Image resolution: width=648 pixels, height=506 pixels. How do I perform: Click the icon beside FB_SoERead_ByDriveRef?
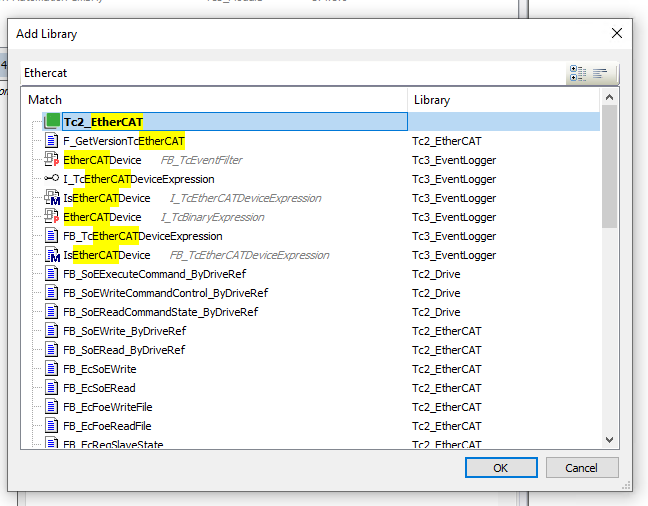click(51, 350)
